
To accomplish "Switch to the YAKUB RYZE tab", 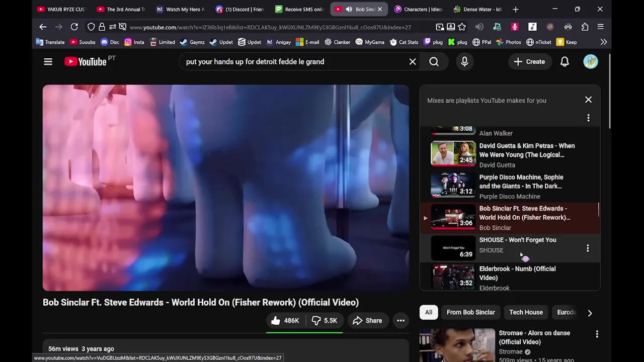I will click(62, 10).
